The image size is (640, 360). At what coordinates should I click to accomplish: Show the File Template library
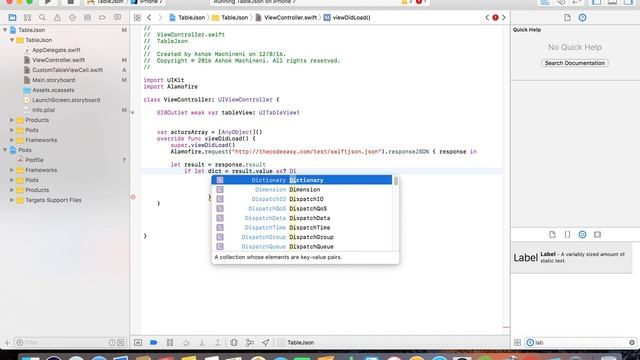552,235
